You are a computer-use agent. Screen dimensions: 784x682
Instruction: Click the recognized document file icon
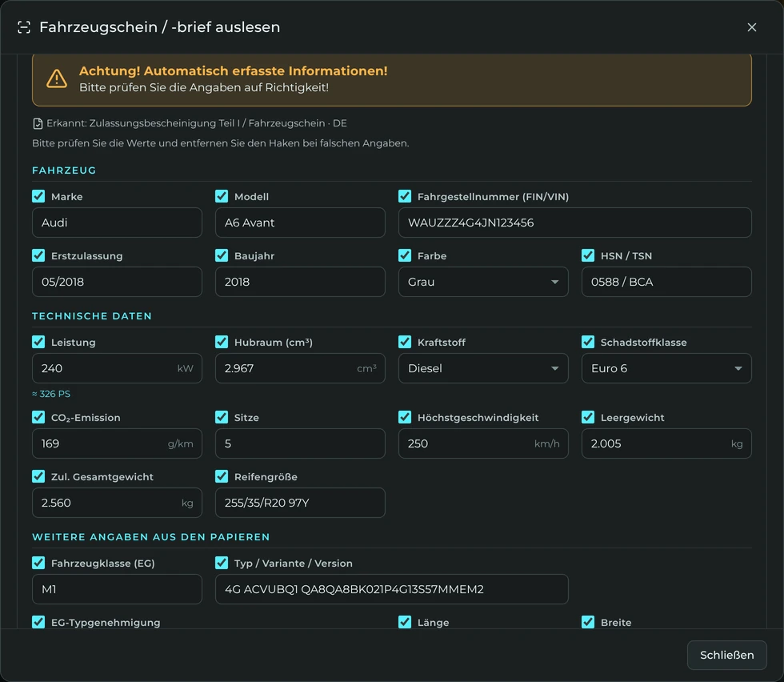[38, 123]
